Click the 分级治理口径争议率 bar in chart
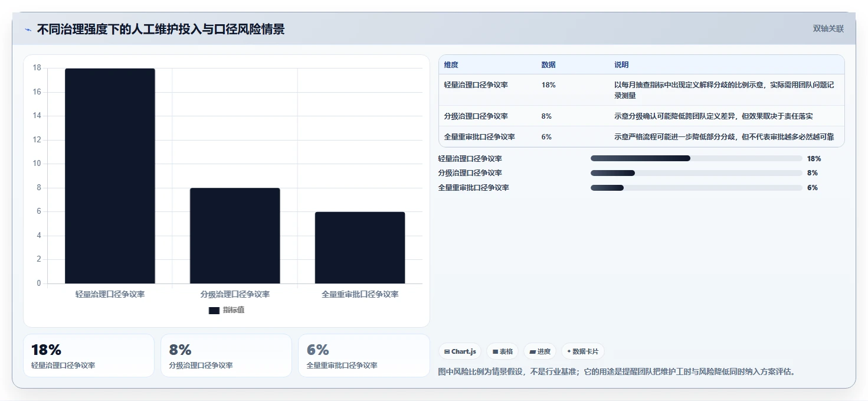The width and height of the screenshot is (868, 401). click(x=235, y=236)
